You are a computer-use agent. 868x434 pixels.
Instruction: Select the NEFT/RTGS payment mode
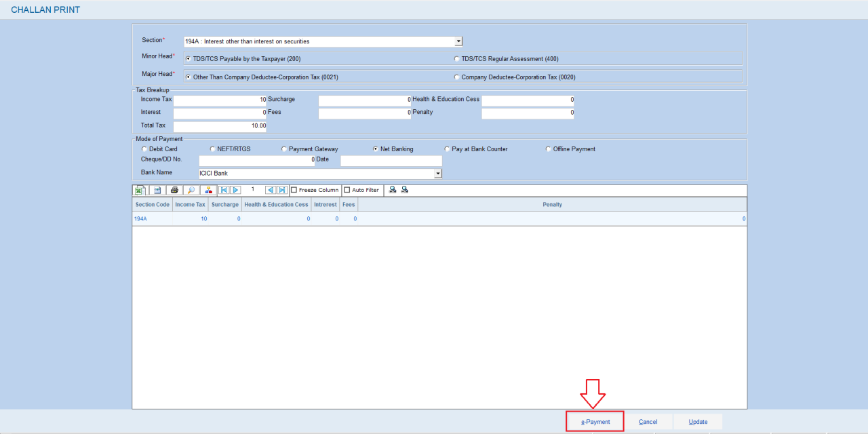(213, 149)
